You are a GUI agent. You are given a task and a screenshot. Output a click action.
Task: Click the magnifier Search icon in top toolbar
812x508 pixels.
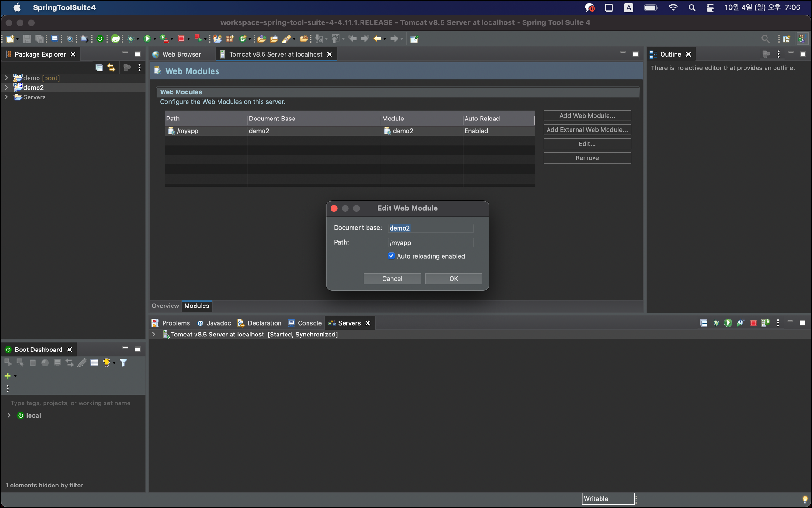pyautogui.click(x=765, y=39)
